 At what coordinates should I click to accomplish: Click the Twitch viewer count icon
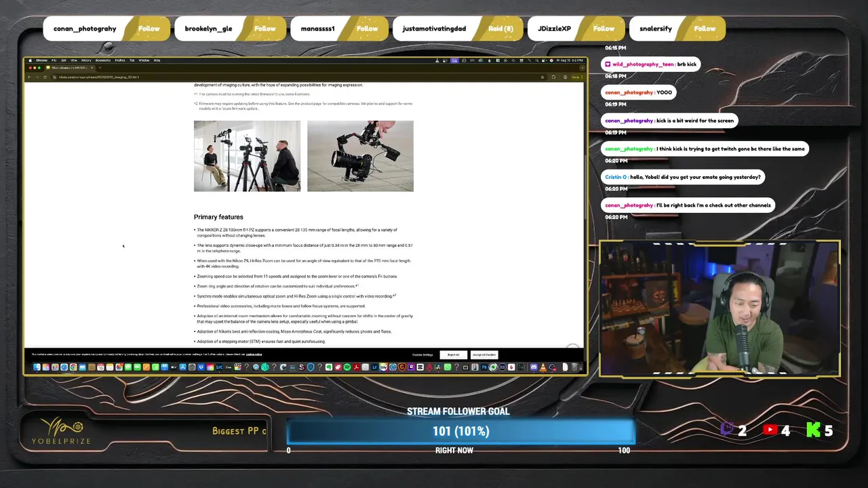click(728, 430)
